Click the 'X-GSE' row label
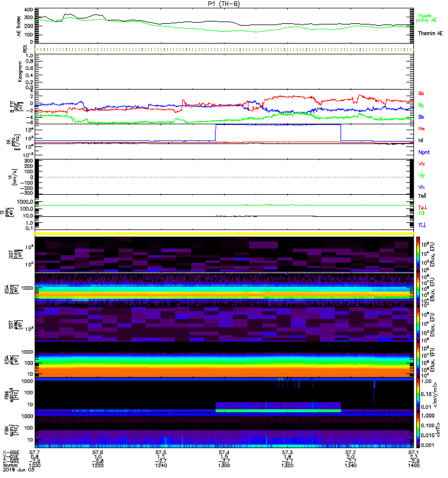The image size is (448, 478). point(11,452)
